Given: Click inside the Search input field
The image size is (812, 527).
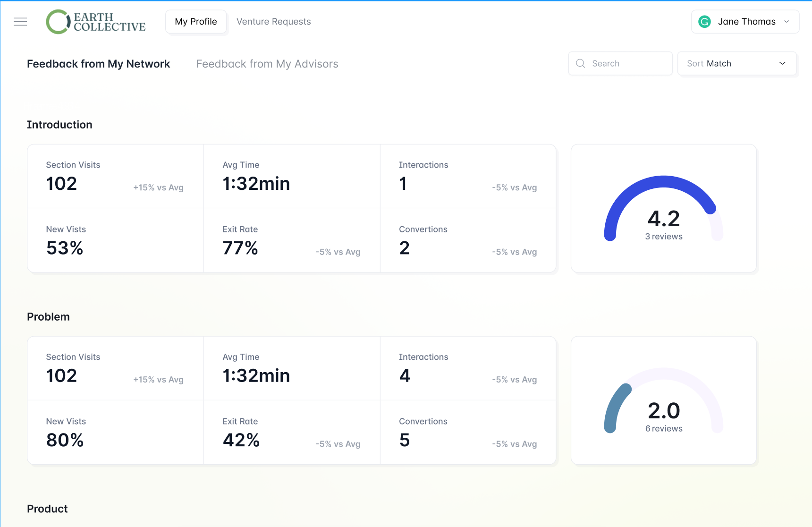Looking at the screenshot, I should pyautogui.click(x=623, y=63).
